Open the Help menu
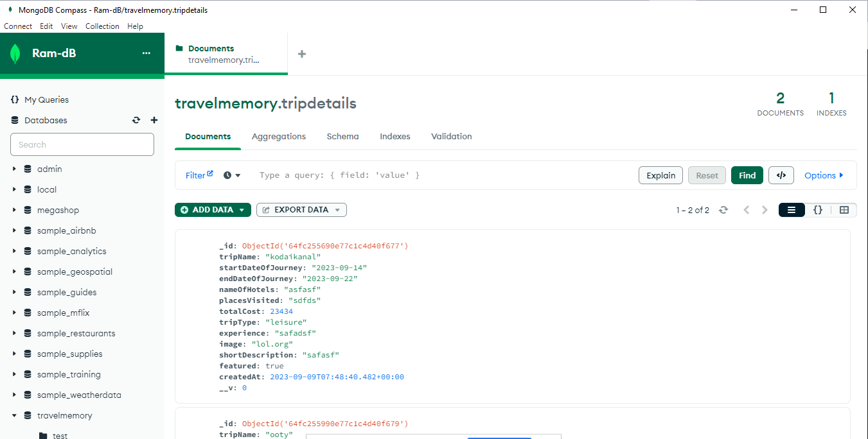 pyautogui.click(x=135, y=26)
